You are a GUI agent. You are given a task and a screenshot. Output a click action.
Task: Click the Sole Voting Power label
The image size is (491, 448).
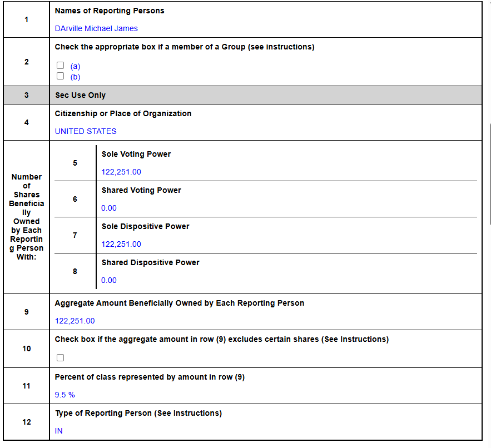136,154
